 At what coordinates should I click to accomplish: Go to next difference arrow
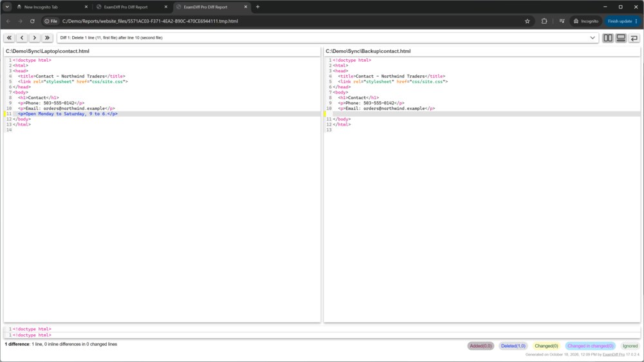click(x=35, y=38)
